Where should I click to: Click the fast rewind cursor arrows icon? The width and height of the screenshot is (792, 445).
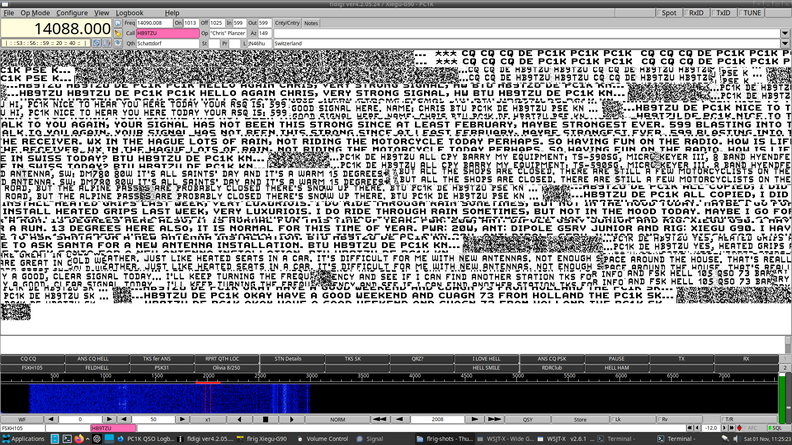[x=379, y=419]
